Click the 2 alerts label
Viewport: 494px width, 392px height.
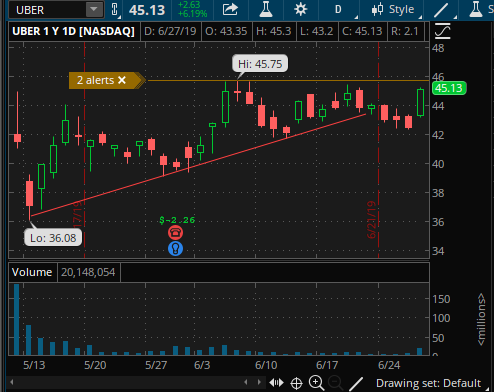coord(96,80)
